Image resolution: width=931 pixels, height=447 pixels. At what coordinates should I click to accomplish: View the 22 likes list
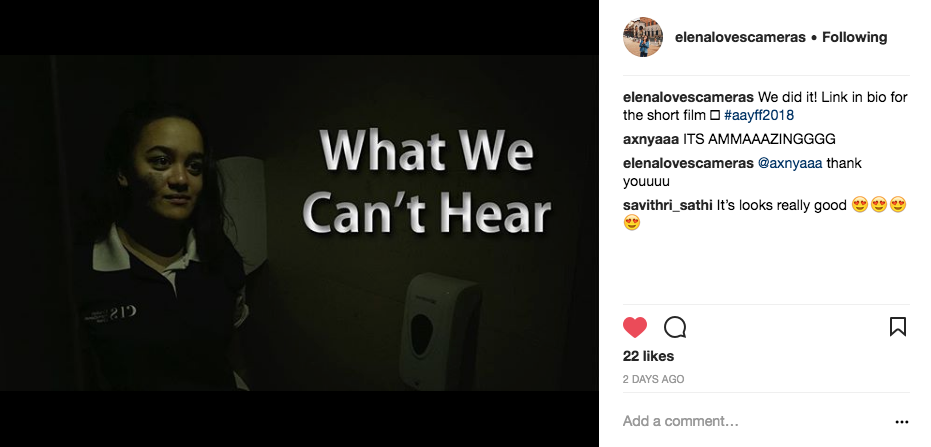[648, 356]
